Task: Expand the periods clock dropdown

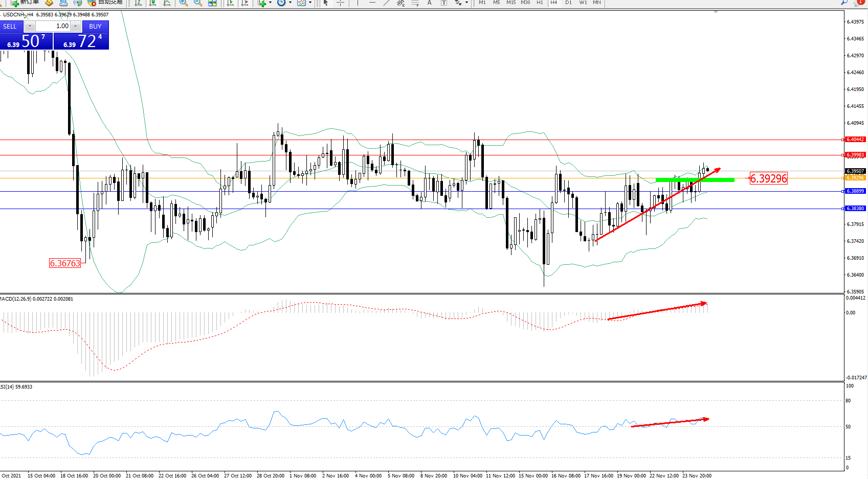Action: coord(290,3)
